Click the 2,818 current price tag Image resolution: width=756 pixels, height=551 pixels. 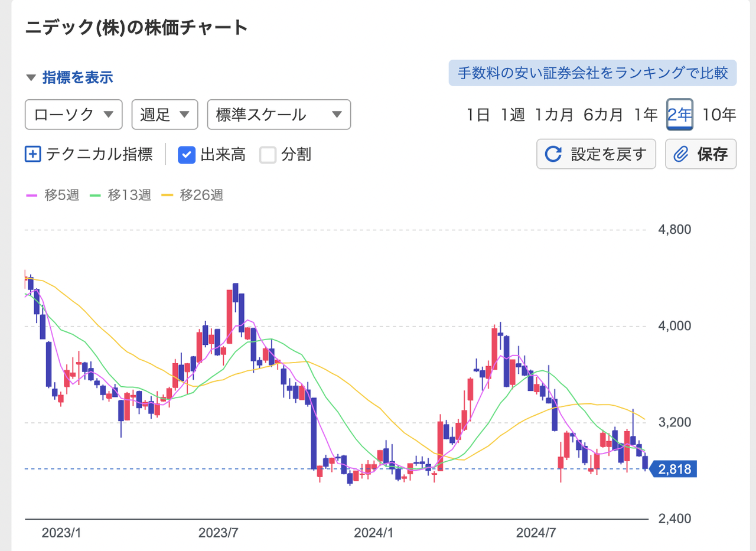pos(673,470)
